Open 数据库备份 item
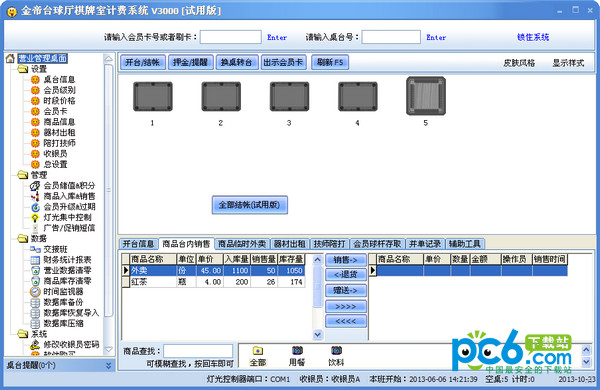Viewport: 600px width, 390px height. coord(63,302)
